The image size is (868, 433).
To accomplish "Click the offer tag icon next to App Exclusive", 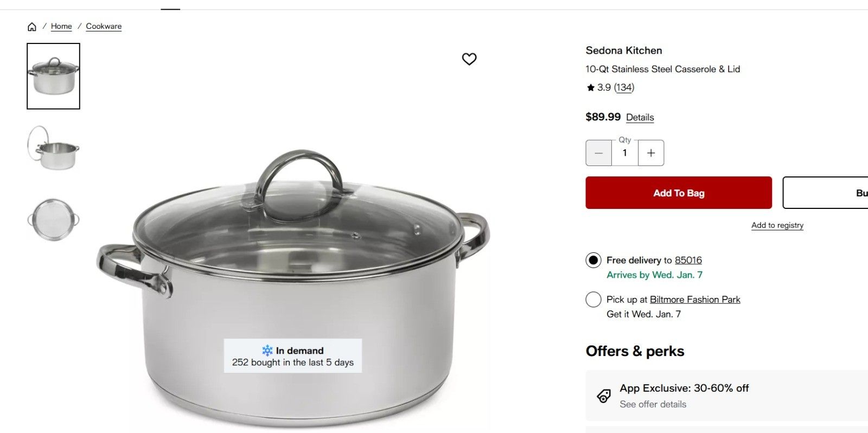I will [604, 396].
